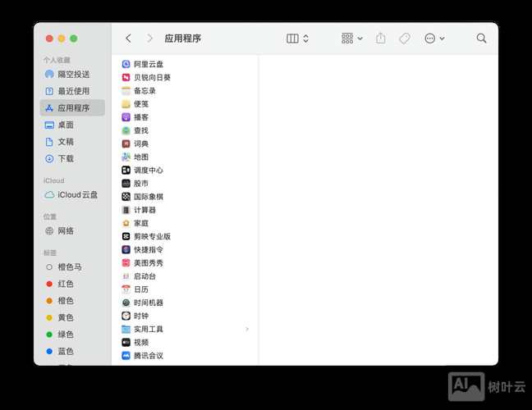Click the 查找 Find My icon
The width and height of the screenshot is (532, 410).
point(126,130)
